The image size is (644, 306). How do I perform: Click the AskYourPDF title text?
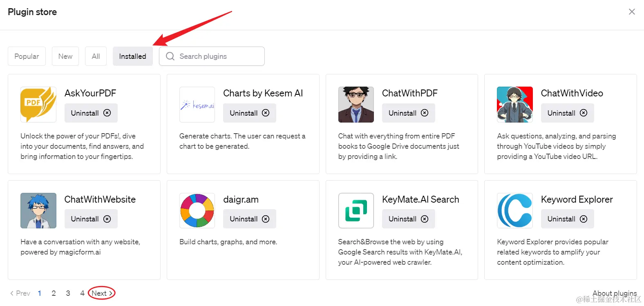90,93
